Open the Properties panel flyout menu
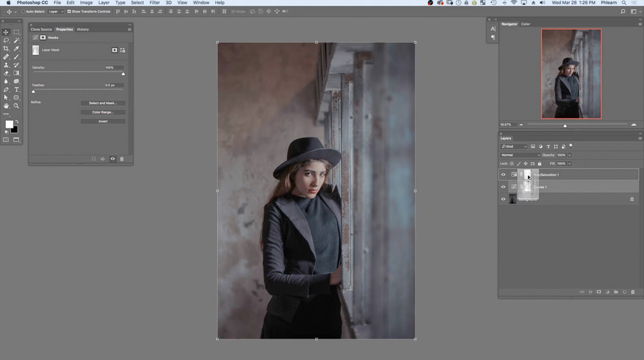Screen dimensions: 644x360 click(x=129, y=30)
